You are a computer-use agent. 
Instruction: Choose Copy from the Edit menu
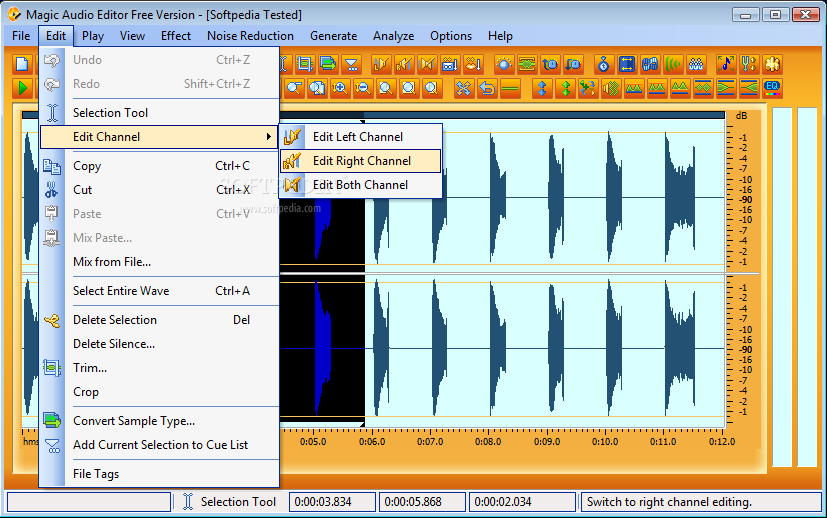click(159, 166)
